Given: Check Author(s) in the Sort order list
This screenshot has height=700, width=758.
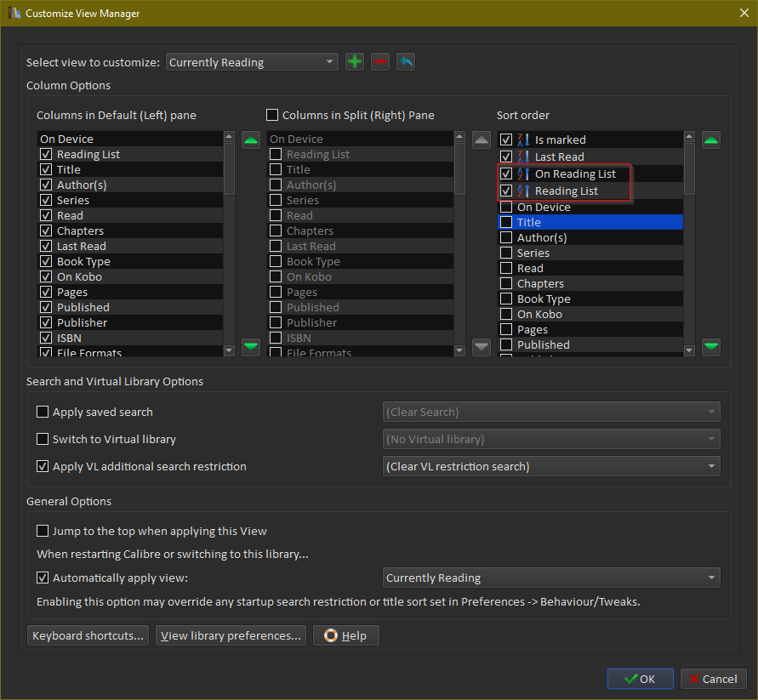Looking at the screenshot, I should coord(505,237).
